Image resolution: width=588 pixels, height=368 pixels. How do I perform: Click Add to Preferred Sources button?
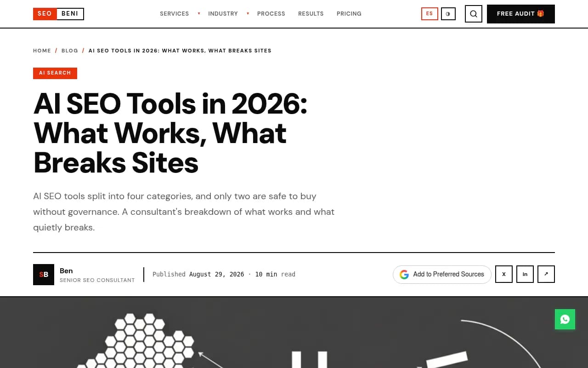[x=442, y=274]
